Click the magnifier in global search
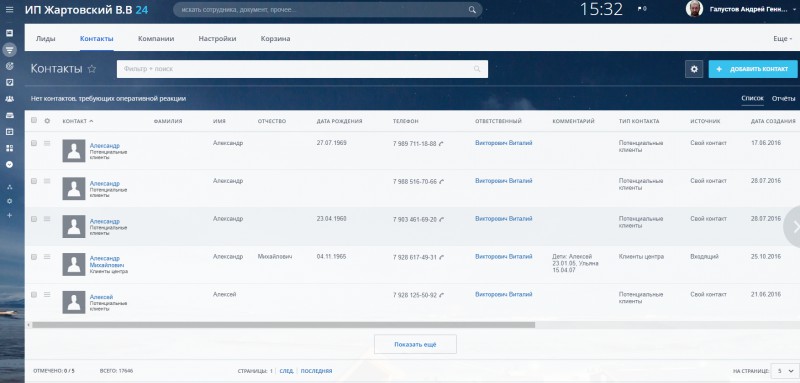The height and width of the screenshot is (383, 800). coord(472,10)
